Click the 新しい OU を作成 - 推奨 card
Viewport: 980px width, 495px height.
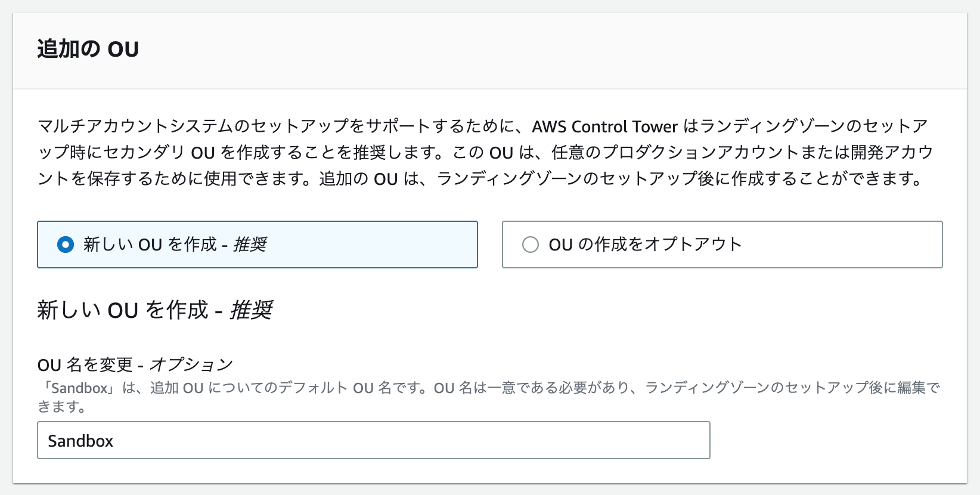(257, 245)
